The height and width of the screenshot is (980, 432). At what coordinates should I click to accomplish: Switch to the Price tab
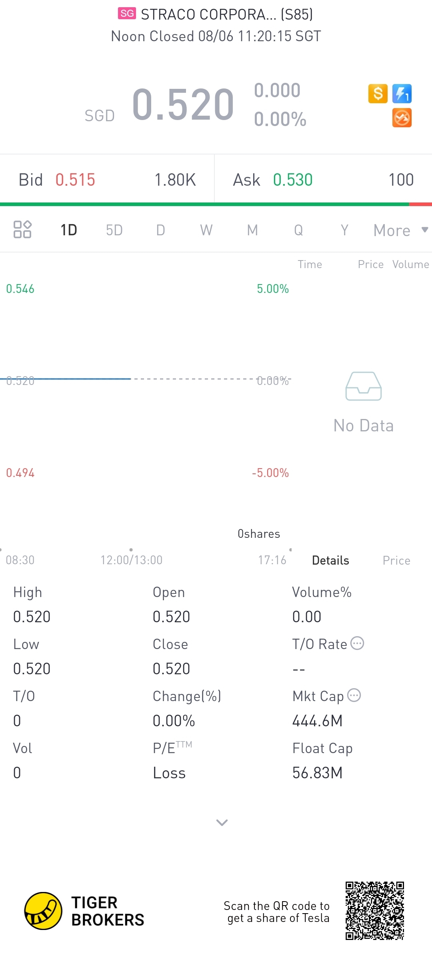pos(396,560)
